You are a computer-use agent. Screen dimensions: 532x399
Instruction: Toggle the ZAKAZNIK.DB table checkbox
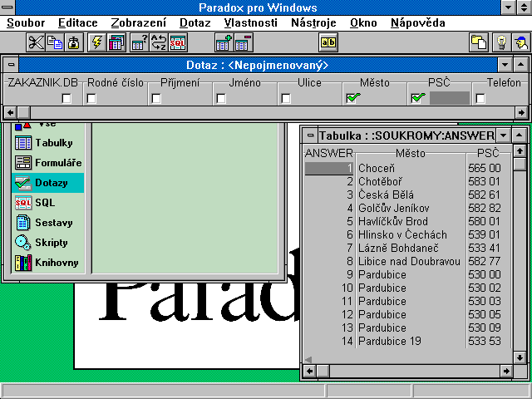(66, 99)
